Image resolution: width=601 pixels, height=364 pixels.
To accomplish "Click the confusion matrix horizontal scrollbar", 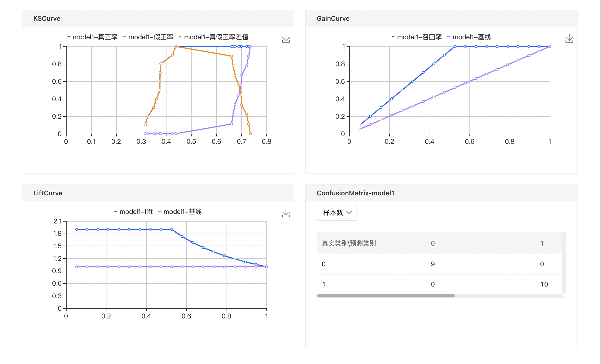I will click(x=386, y=296).
